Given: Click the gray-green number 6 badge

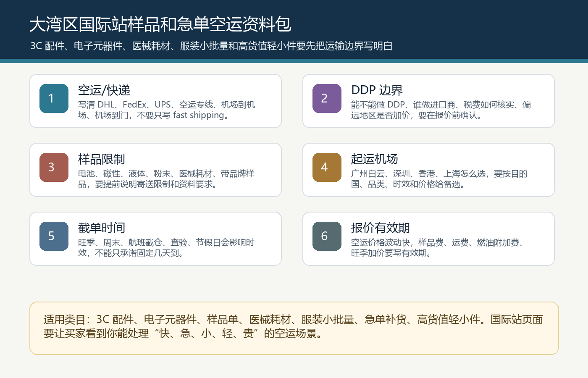Looking at the screenshot, I should tap(327, 236).
